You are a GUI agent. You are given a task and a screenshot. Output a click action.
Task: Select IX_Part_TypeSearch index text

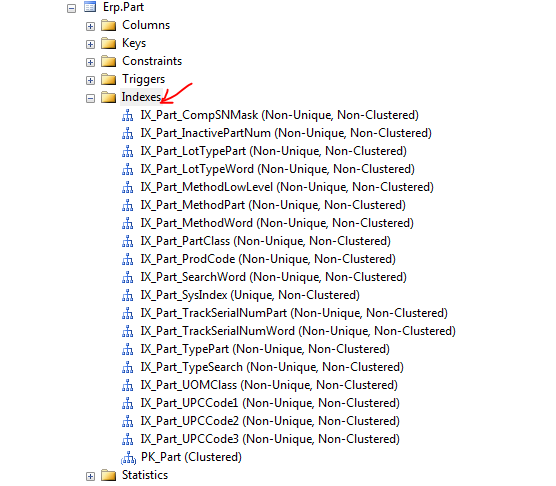tap(272, 368)
